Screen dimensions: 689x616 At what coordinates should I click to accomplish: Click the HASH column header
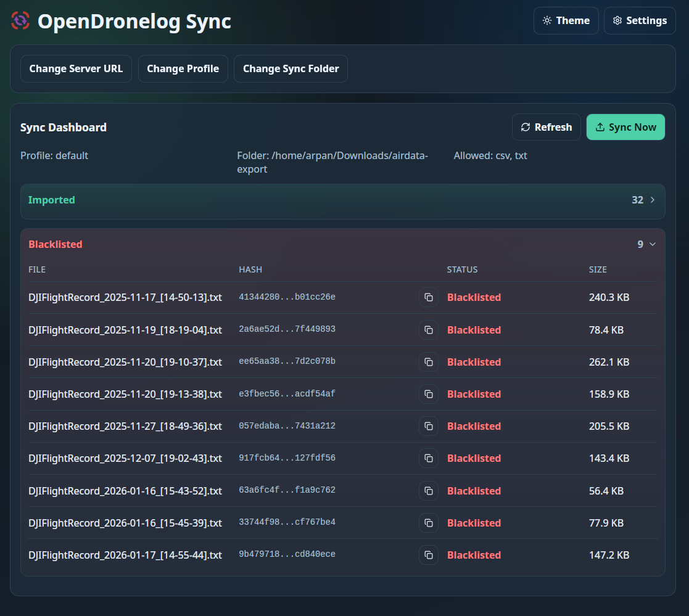(250, 269)
